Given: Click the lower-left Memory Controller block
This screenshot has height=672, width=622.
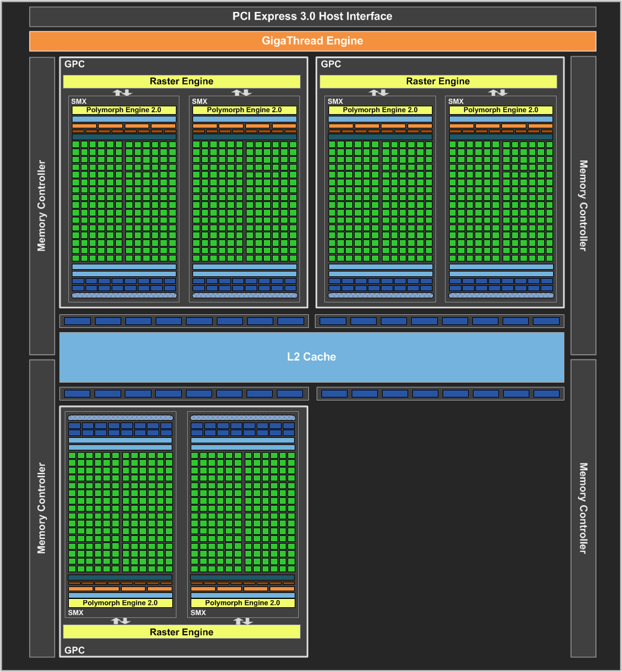Looking at the screenshot, I should point(42,509).
